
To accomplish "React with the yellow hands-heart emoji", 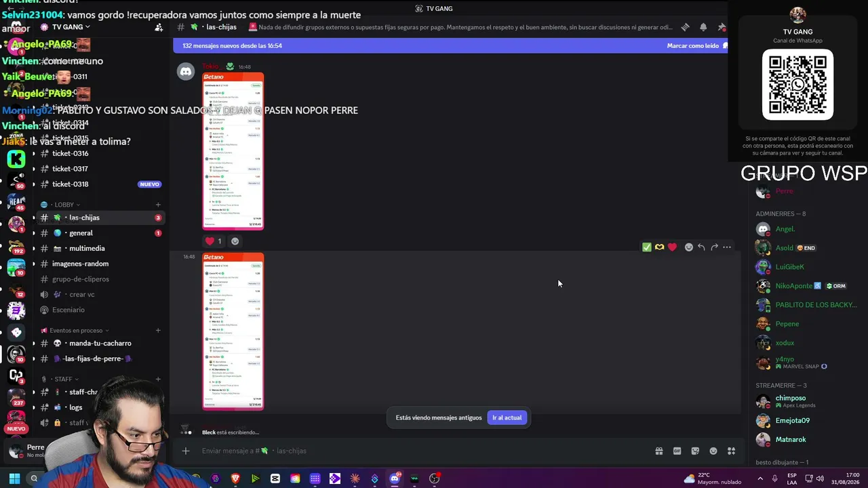I will pos(659,247).
